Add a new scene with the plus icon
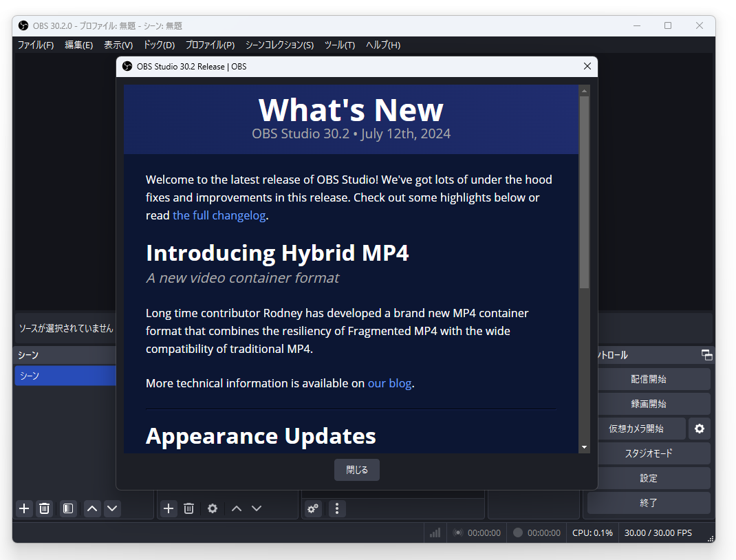 point(23,508)
